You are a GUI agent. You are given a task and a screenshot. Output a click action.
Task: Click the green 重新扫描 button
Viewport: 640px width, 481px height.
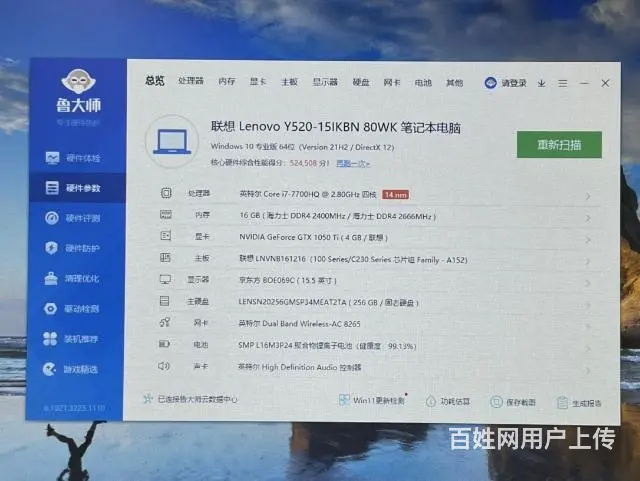click(559, 144)
